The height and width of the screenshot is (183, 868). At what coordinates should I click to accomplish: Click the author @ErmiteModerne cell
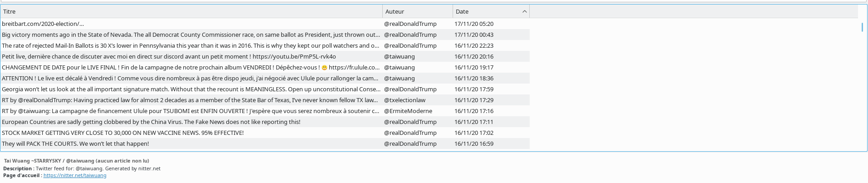[x=408, y=111]
